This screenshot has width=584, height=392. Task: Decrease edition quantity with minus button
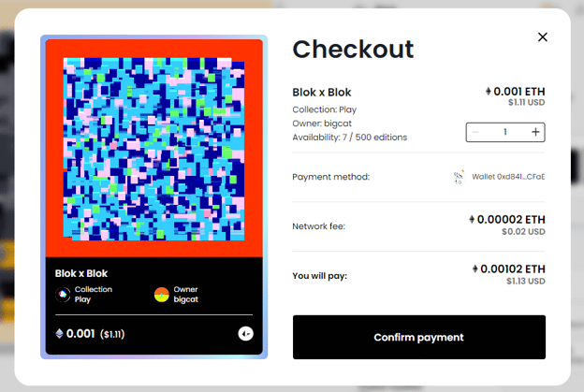tap(475, 132)
